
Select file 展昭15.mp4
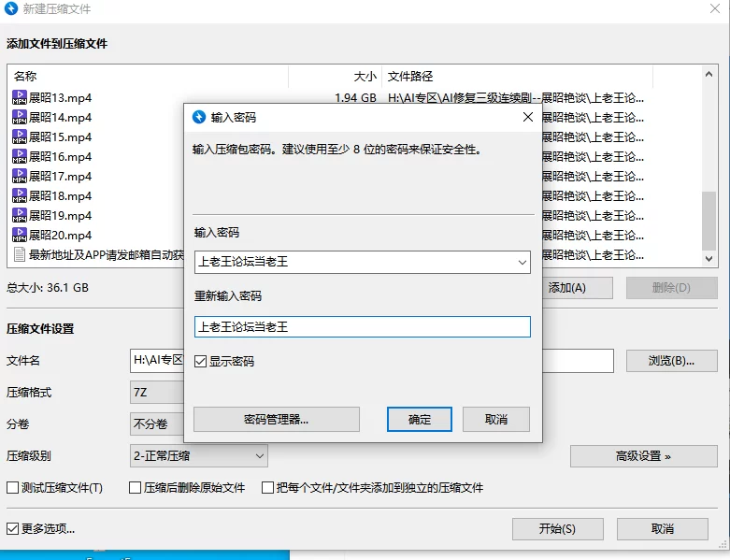[60, 136]
